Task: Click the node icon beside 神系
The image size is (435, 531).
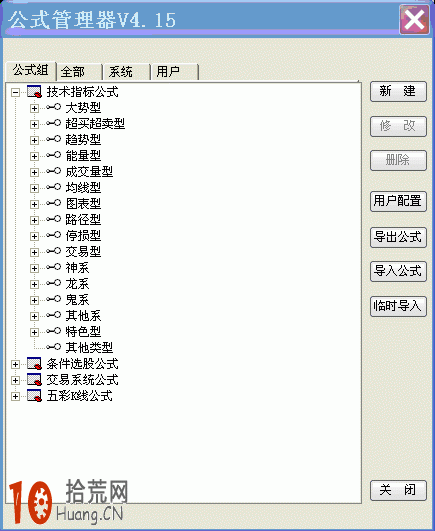Action: coord(53,267)
